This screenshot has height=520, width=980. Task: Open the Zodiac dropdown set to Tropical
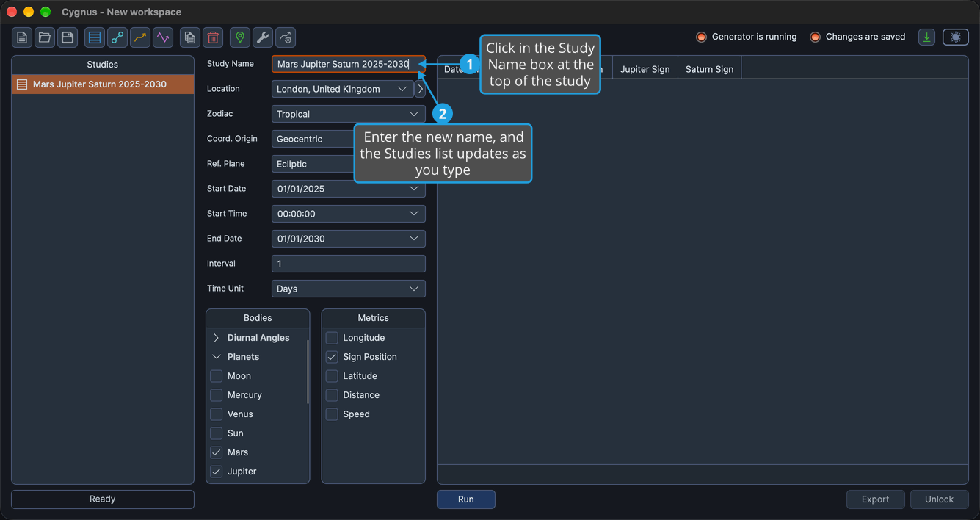pyautogui.click(x=349, y=114)
